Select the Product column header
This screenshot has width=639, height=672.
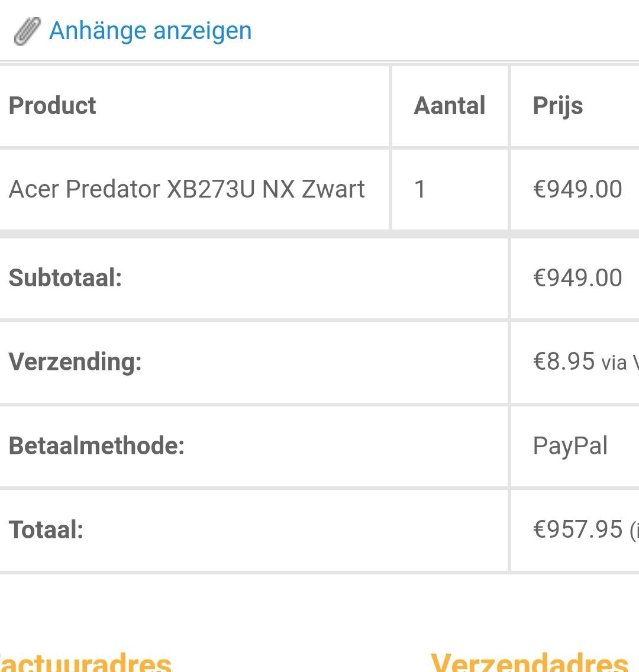point(52,105)
